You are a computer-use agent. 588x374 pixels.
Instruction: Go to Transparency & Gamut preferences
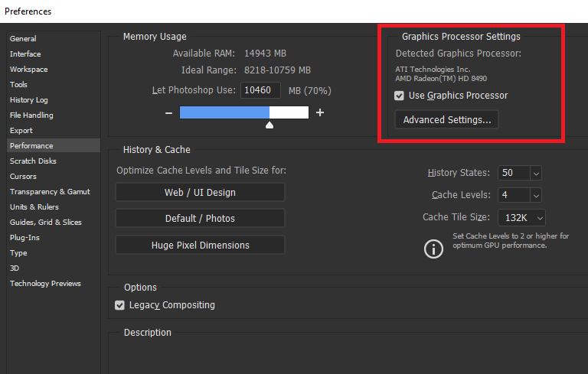click(50, 191)
